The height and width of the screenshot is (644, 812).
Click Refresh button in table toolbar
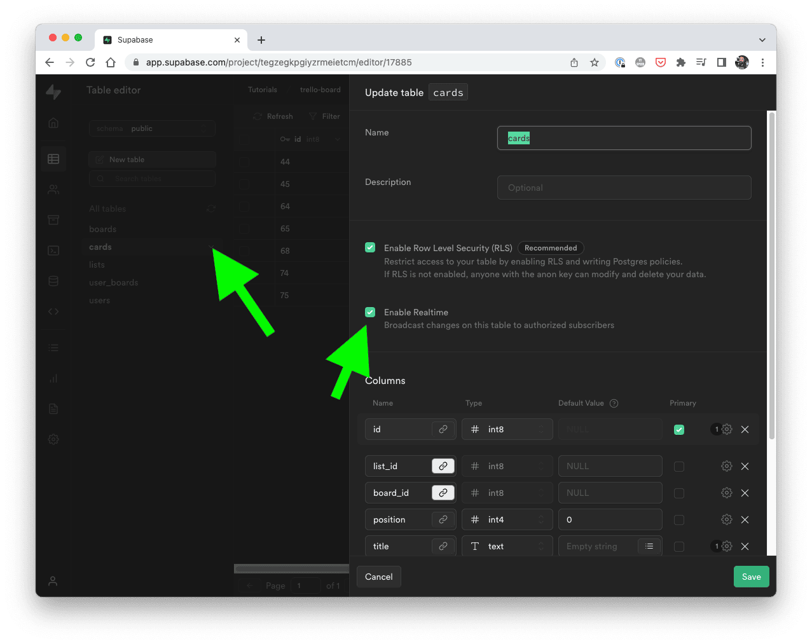point(273,116)
